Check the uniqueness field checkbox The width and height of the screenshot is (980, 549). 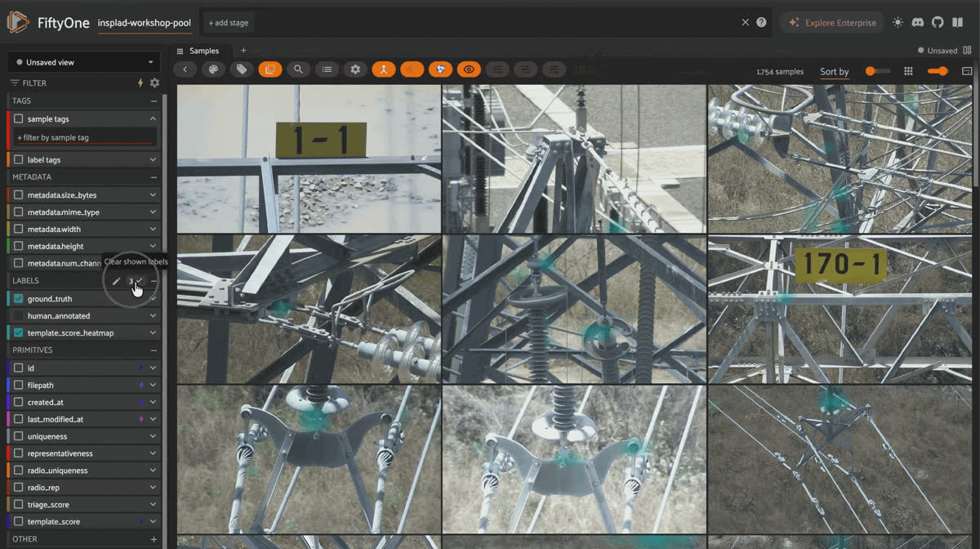(19, 436)
